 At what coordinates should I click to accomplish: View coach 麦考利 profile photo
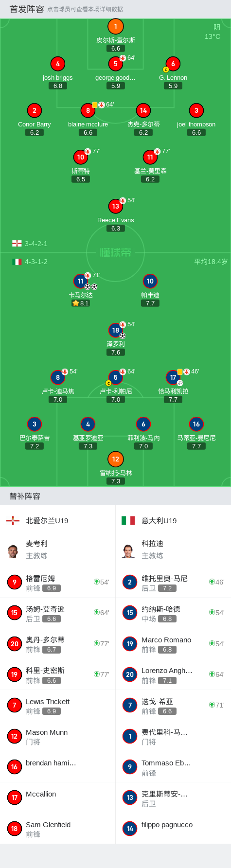(x=13, y=551)
